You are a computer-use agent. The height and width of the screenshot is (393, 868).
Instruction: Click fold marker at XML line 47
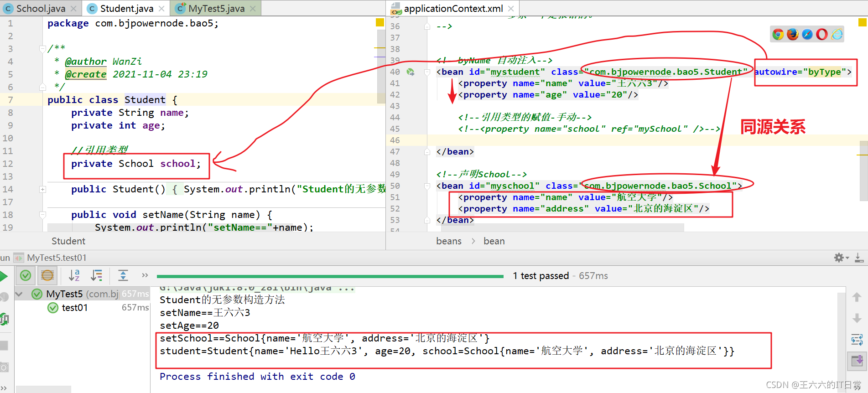427,152
